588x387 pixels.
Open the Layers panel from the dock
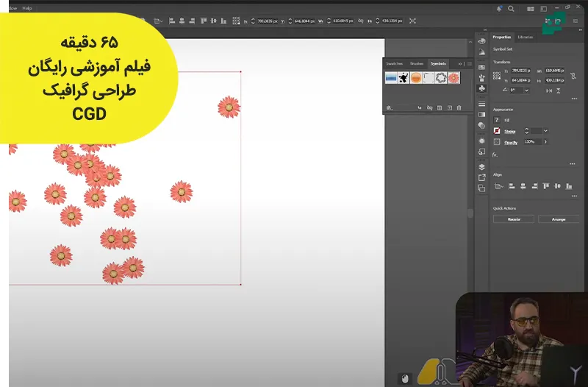[481, 166]
